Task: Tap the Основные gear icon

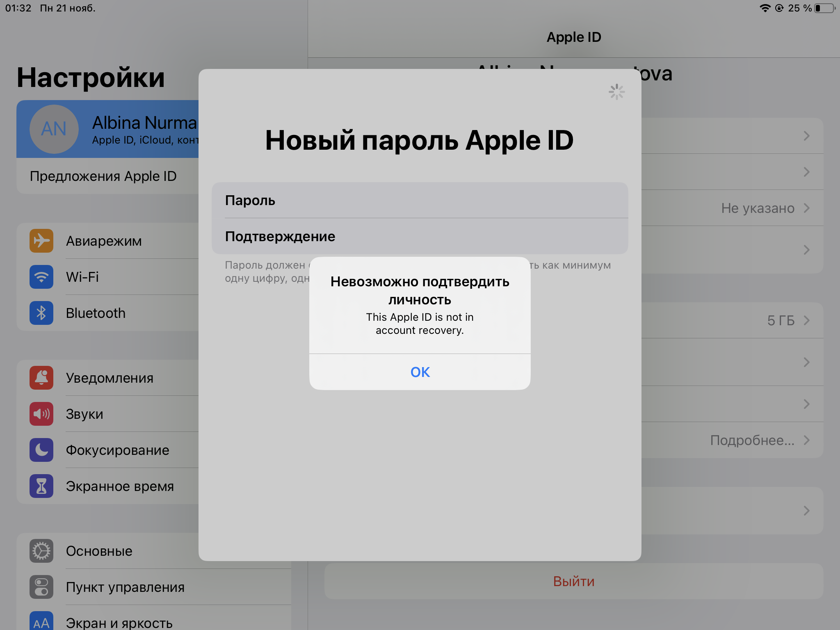Action: (x=41, y=551)
